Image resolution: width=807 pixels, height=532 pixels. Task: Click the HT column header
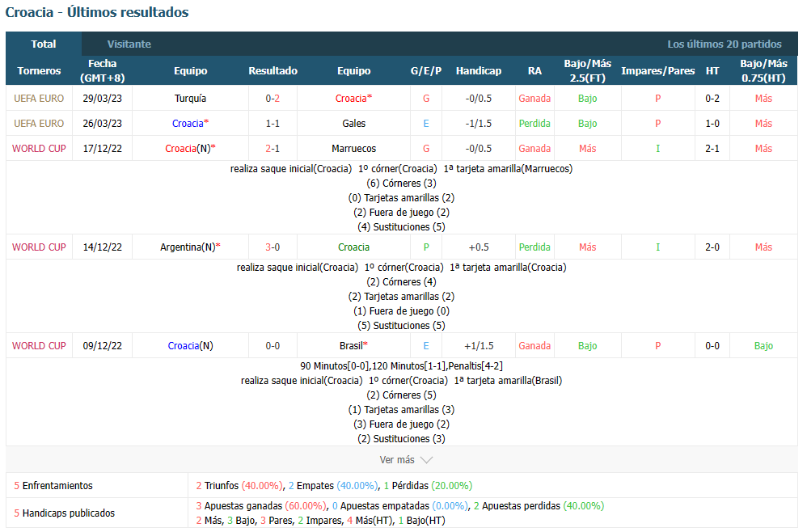point(712,71)
